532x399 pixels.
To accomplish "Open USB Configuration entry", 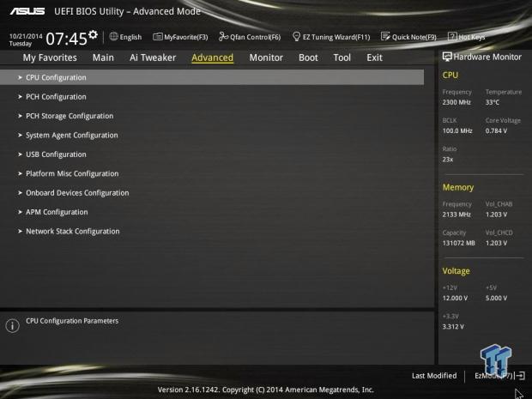I will click(56, 154).
